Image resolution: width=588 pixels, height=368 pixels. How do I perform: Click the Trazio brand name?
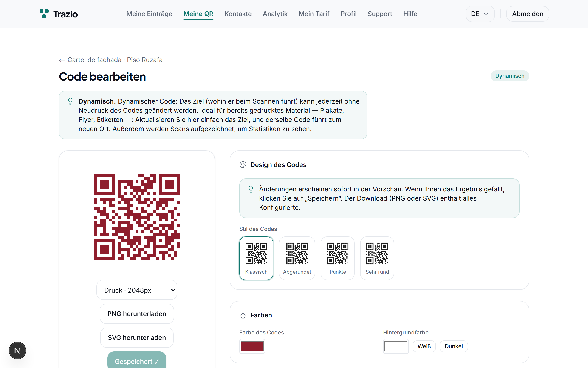65,14
